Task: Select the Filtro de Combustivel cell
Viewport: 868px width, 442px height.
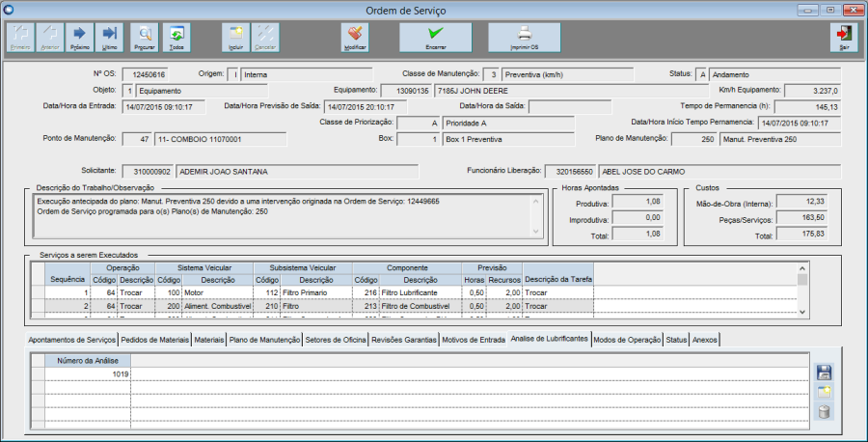Action: 420,306
